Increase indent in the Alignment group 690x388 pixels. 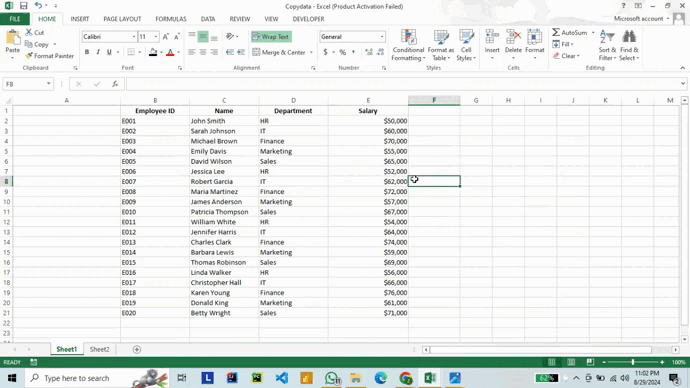pos(241,52)
